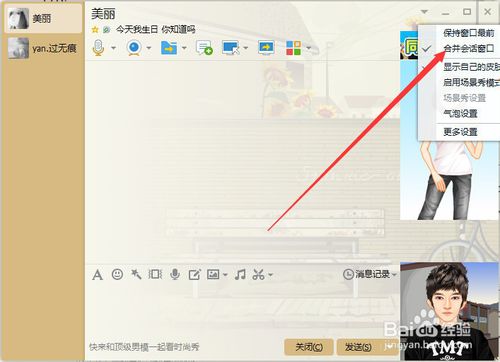Open the font settings A icon
This screenshot has height=362, width=500.
[x=97, y=275]
